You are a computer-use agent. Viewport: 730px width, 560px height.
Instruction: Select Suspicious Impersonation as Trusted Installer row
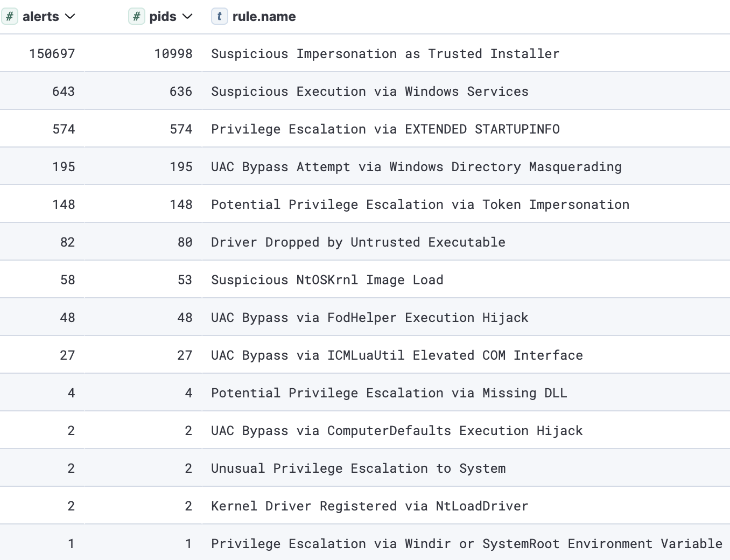pos(385,54)
